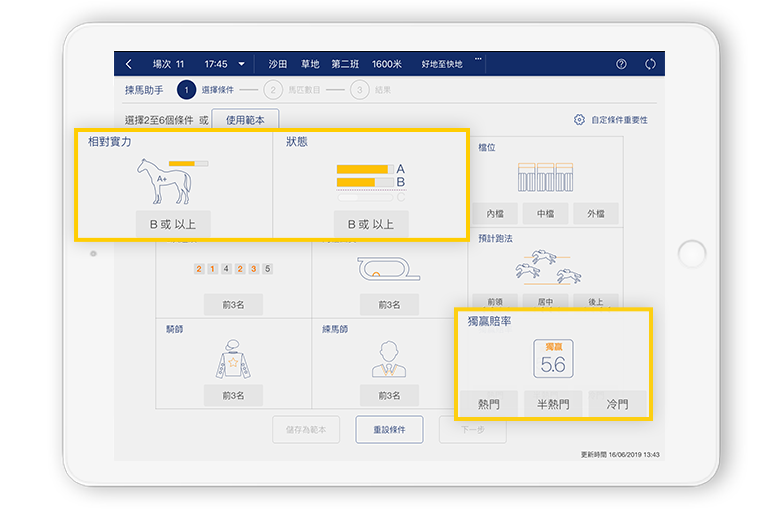This screenshot has width=770, height=509.
Task: Open the 自定條件重要性 gear settings
Action: click(579, 120)
